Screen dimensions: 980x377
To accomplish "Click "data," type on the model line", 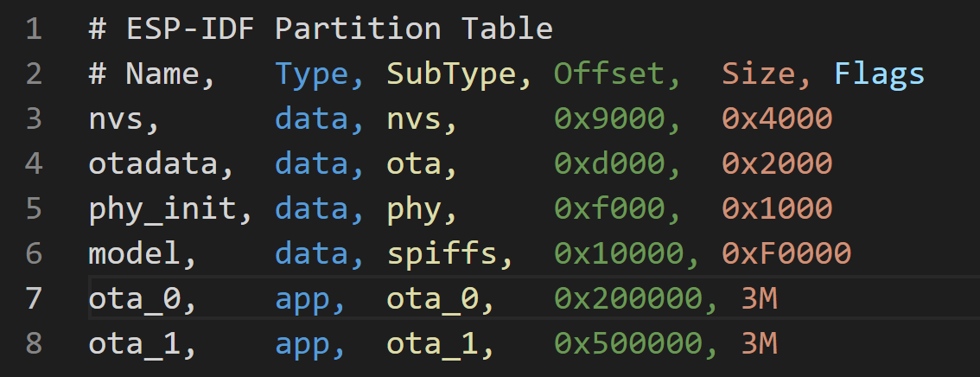I will 320,254.
